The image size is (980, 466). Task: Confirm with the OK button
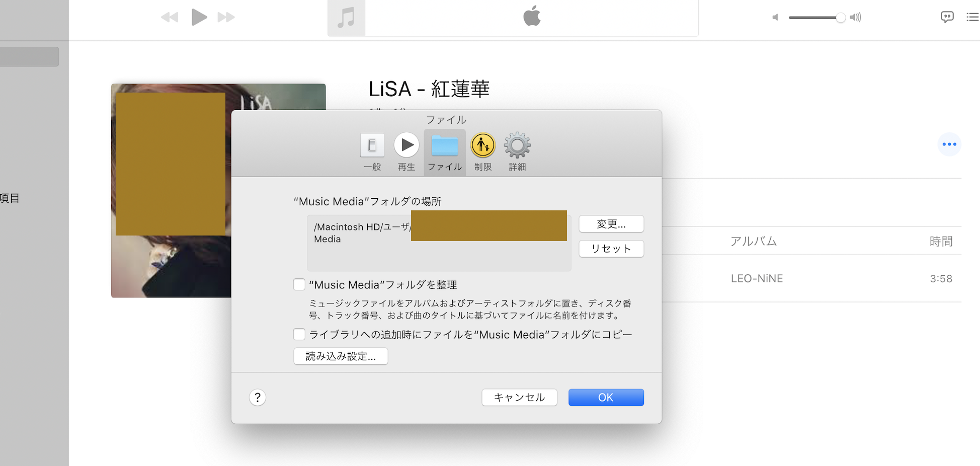pyautogui.click(x=606, y=398)
